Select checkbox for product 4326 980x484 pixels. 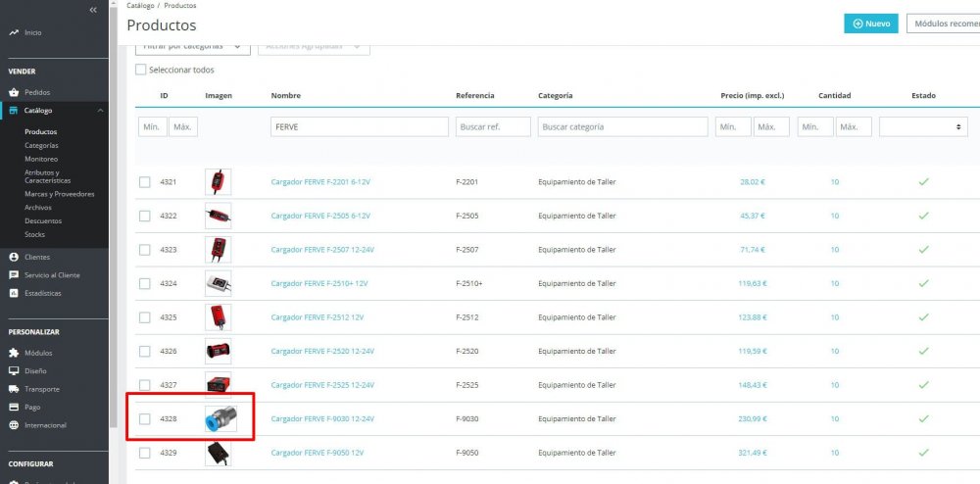tap(145, 351)
